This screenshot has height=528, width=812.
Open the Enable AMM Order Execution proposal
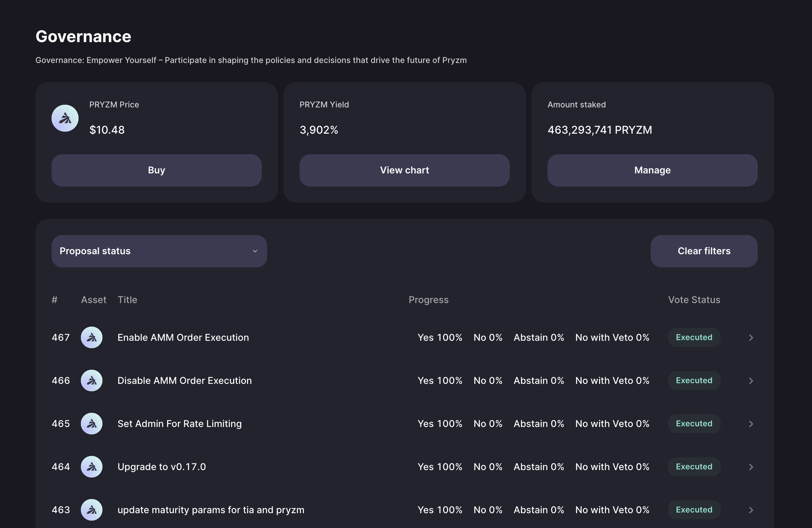(x=183, y=337)
